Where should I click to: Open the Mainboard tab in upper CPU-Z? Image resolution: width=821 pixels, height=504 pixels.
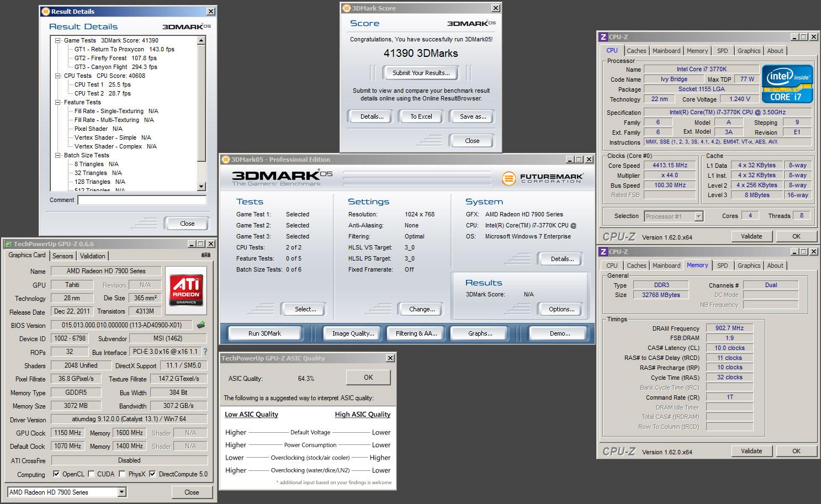666,51
